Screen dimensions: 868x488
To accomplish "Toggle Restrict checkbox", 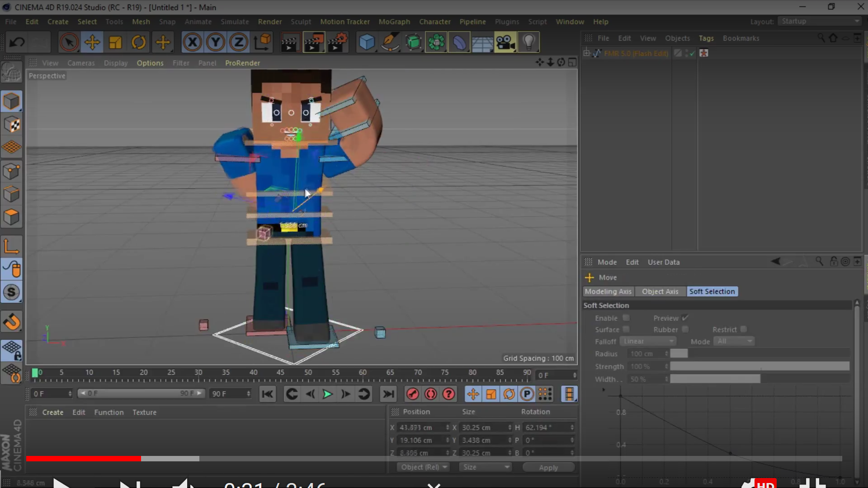I will pos(744,329).
